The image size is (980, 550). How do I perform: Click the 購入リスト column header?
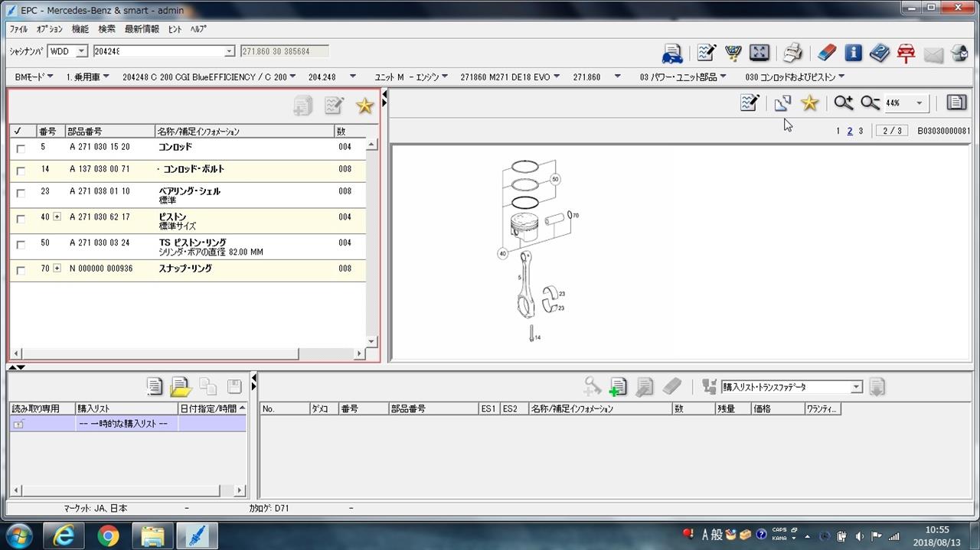point(126,408)
